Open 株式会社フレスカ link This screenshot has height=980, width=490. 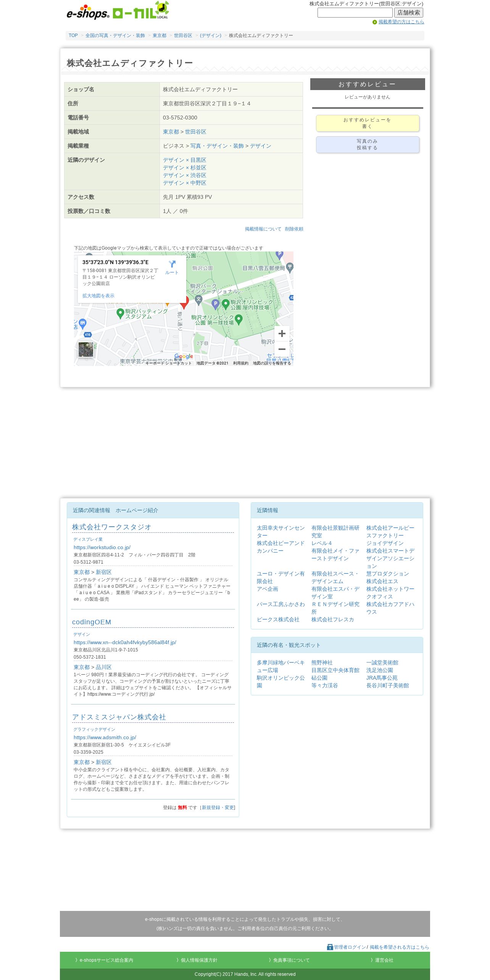pyautogui.click(x=333, y=619)
